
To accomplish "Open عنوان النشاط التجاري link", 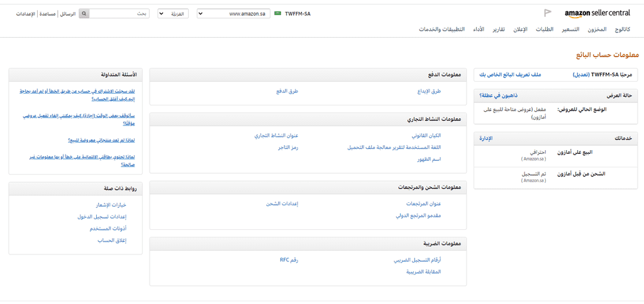I will (x=277, y=136).
